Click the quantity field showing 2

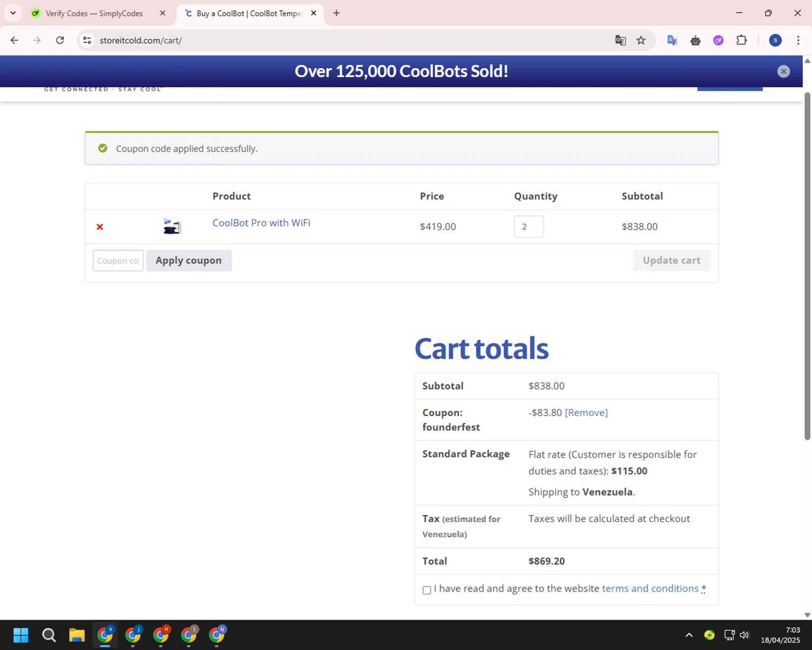coord(529,226)
